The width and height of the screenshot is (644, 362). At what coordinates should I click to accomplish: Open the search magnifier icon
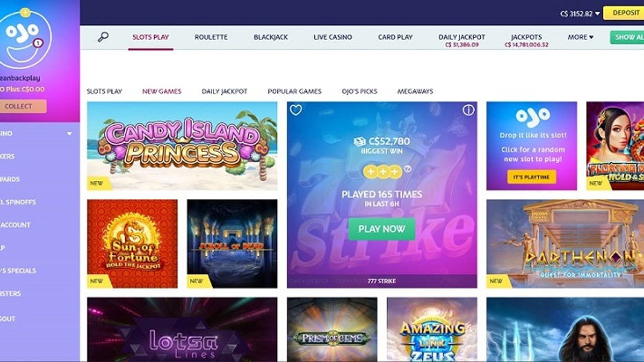(x=103, y=37)
